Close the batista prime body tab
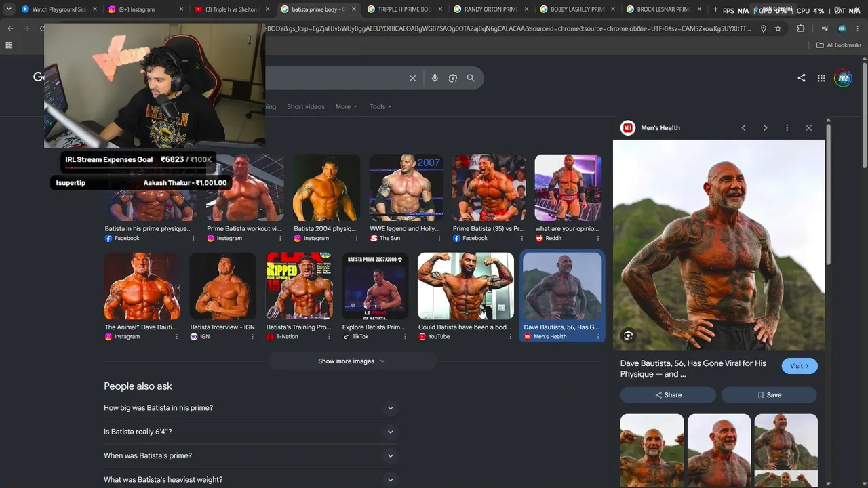Screen dimensions: 868x488 click(x=353, y=9)
